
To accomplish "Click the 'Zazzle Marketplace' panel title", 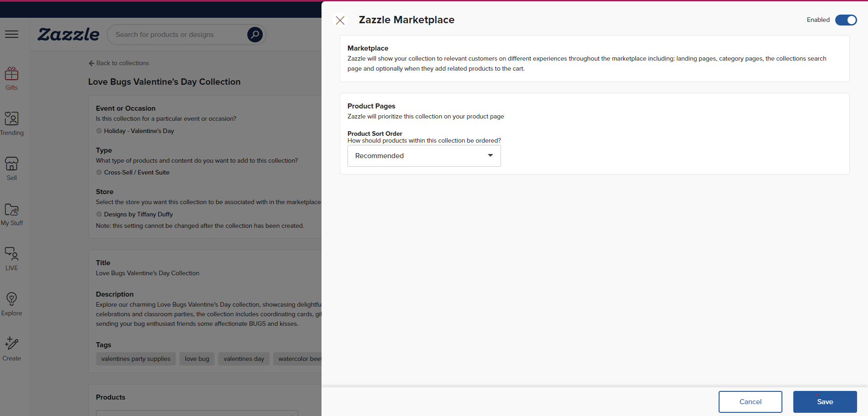I will click(x=407, y=20).
